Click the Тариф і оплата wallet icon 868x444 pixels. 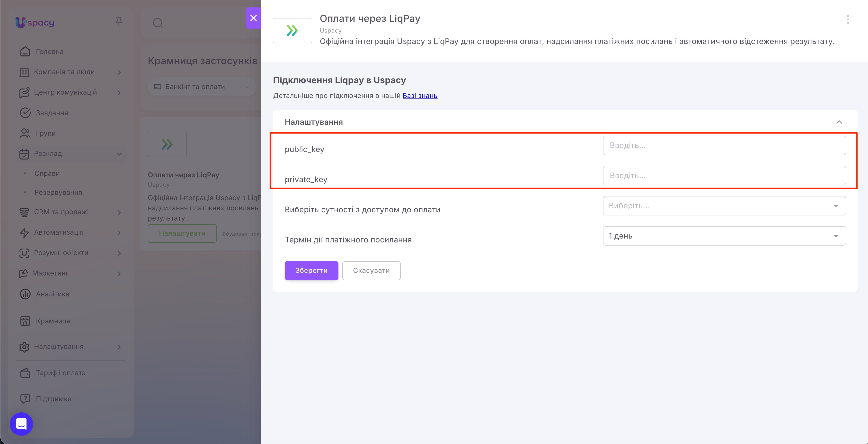pyautogui.click(x=25, y=373)
